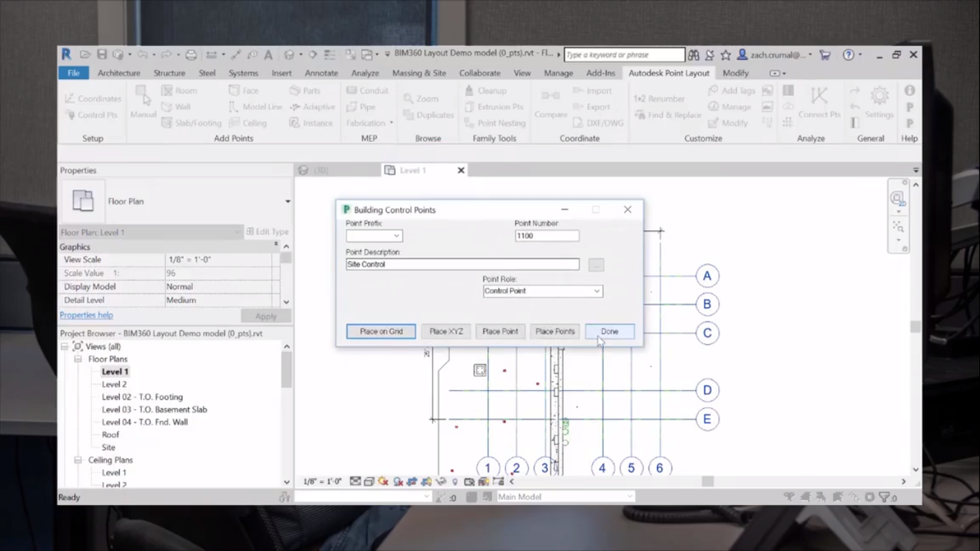Click the Find & Replace tool
The width and height of the screenshot is (980, 551).
tap(668, 115)
